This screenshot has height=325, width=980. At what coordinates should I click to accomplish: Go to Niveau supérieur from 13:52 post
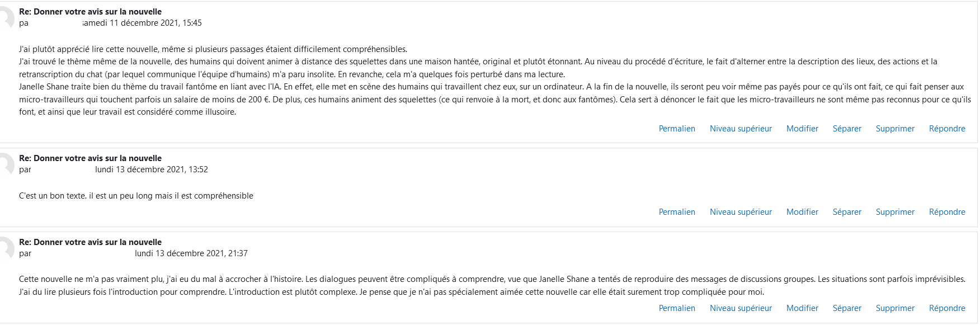click(x=741, y=212)
